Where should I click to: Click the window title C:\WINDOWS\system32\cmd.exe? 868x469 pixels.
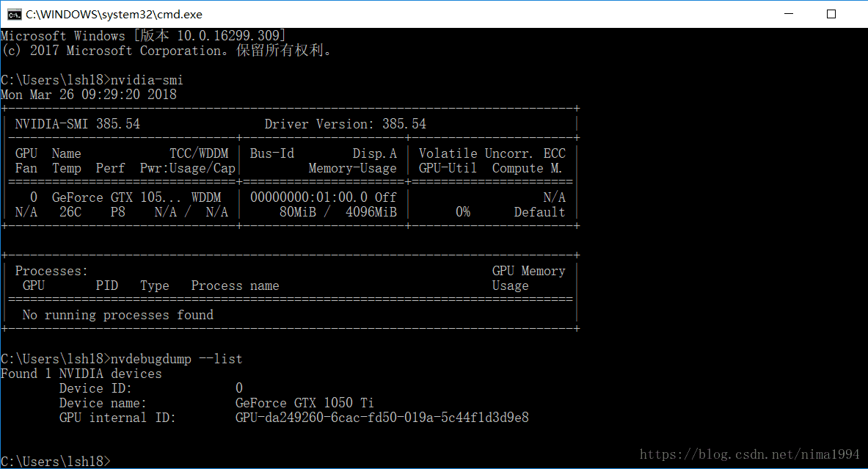click(x=114, y=15)
